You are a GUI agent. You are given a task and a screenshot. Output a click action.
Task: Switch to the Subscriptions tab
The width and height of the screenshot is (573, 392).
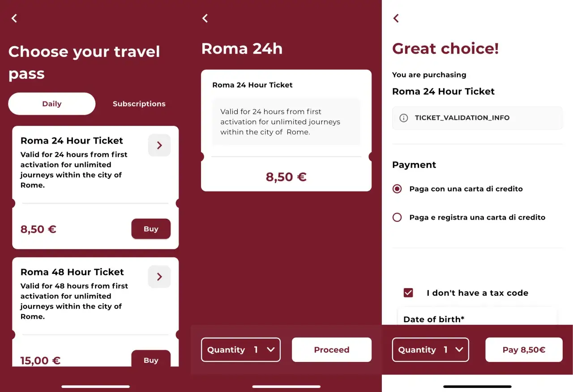[139, 104]
